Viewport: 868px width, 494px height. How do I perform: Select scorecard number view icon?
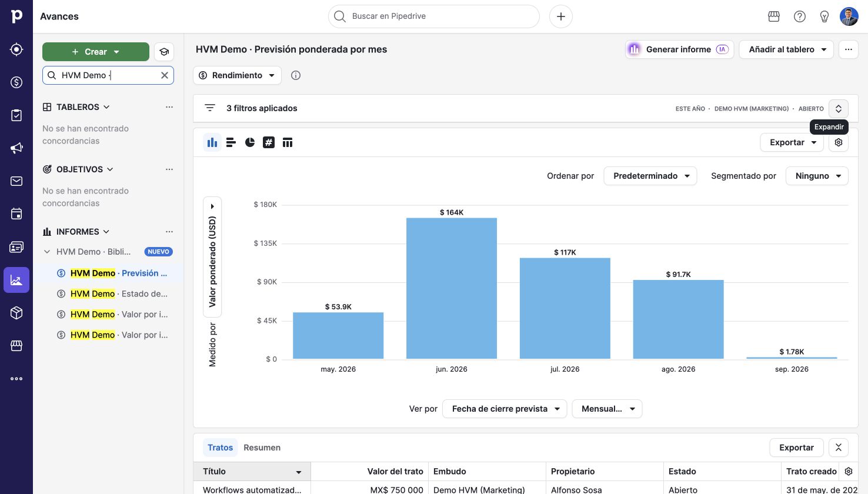click(x=269, y=142)
